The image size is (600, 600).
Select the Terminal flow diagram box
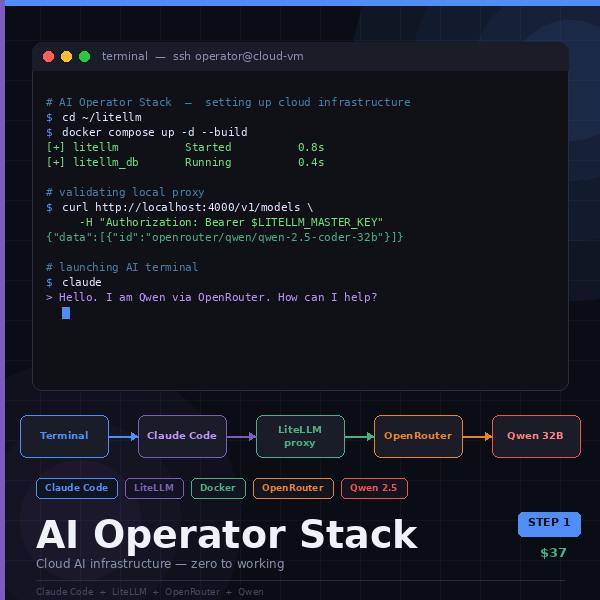pos(64,436)
